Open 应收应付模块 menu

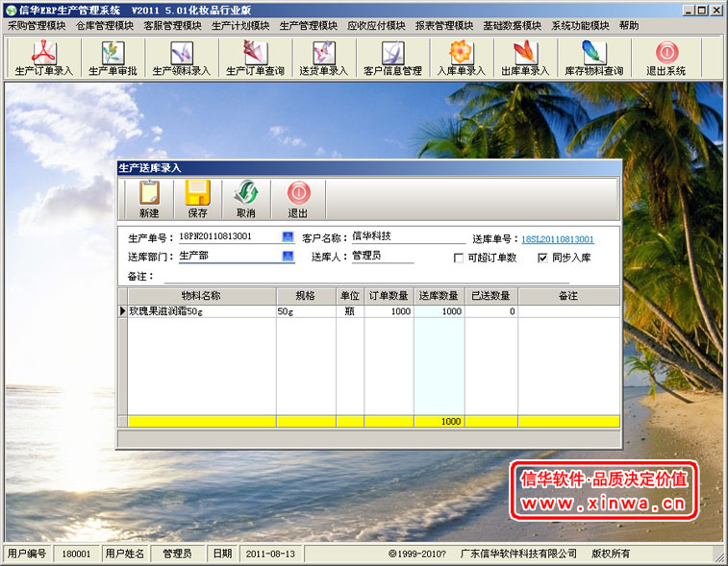coord(376,26)
